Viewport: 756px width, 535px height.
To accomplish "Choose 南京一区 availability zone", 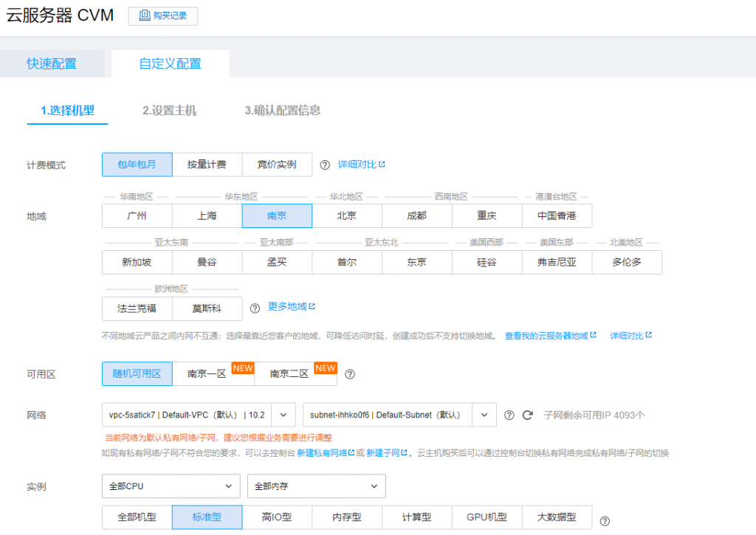I will tap(213, 374).
